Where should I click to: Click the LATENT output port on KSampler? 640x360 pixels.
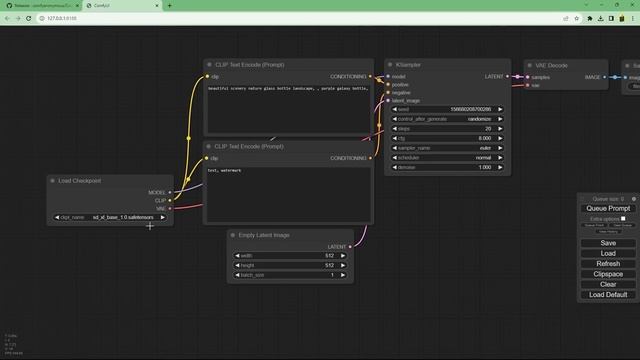tap(508, 76)
